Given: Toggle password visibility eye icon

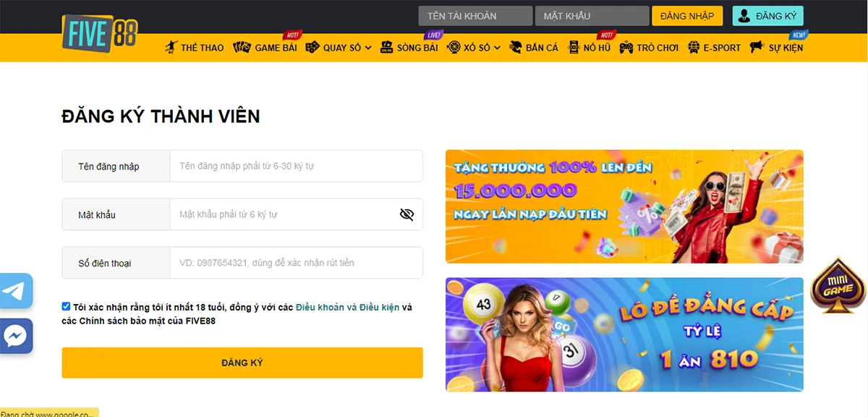Looking at the screenshot, I should [x=407, y=214].
